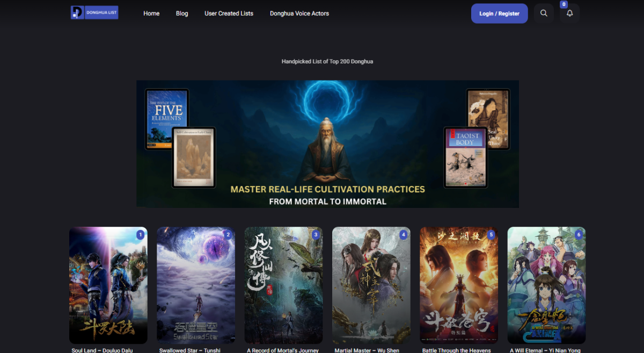Open A Will Eternal poster thumbnail
The height and width of the screenshot is (353, 644).
(x=546, y=285)
